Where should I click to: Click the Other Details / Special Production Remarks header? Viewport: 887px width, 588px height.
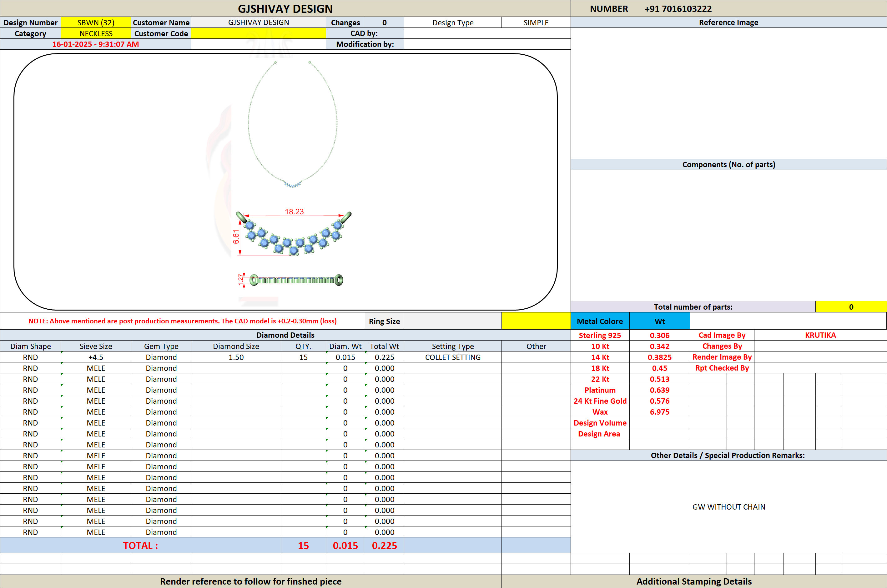[728, 455]
